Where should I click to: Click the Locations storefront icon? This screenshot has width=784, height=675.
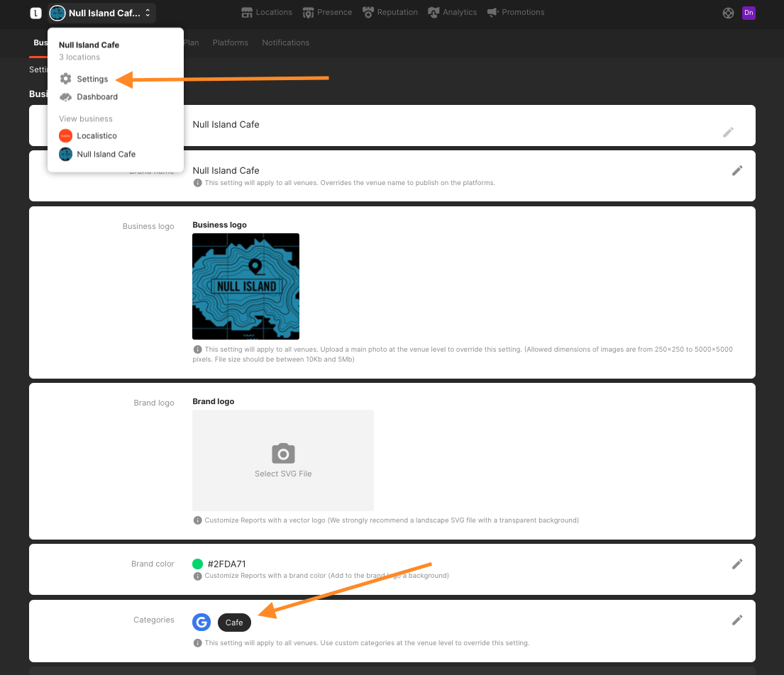coord(247,13)
